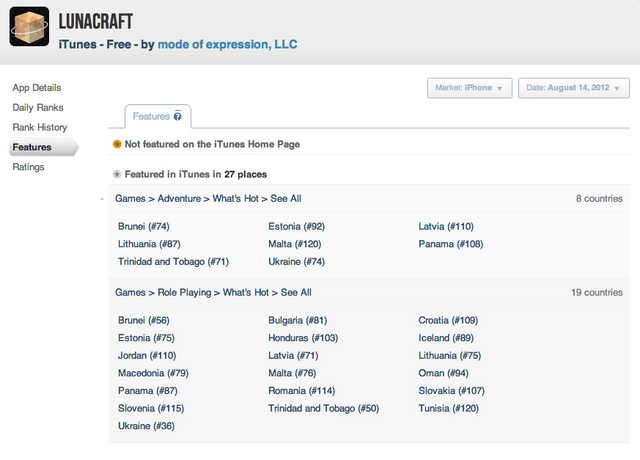Select Estonia (#92) entry
This screenshot has width=640, height=460.
coord(296,226)
